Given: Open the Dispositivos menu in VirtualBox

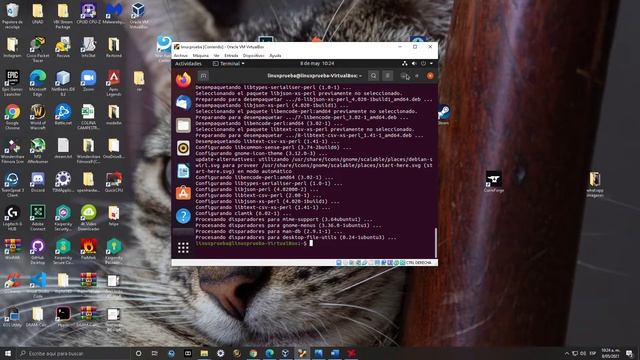Looking at the screenshot, I should (253, 56).
